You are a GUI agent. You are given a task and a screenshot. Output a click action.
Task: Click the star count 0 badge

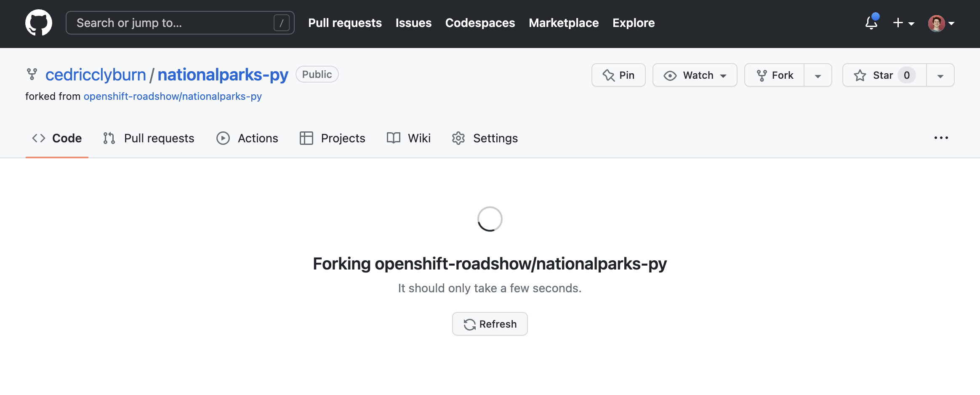(907, 75)
